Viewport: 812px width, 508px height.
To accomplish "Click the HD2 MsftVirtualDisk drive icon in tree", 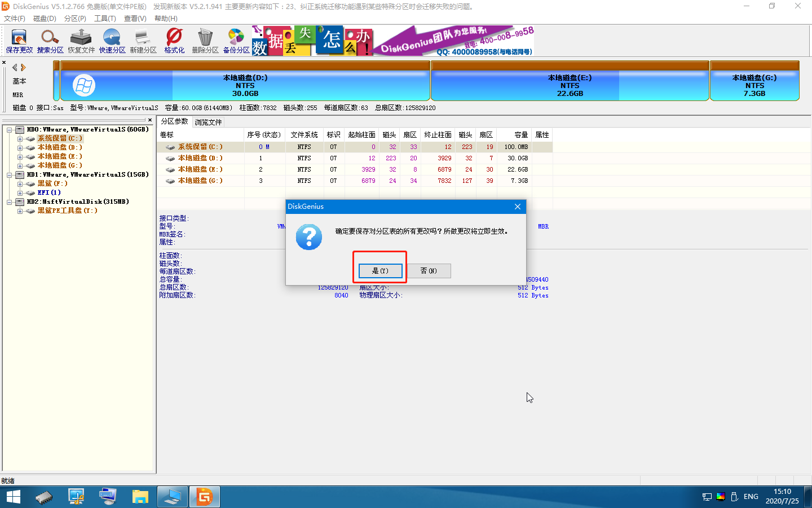I will click(x=20, y=202).
